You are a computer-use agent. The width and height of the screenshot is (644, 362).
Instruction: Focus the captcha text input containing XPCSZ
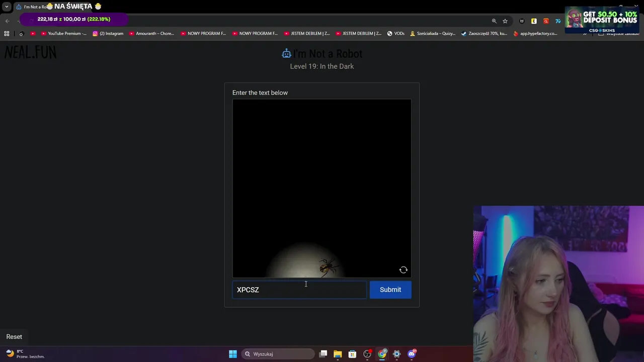(299, 290)
